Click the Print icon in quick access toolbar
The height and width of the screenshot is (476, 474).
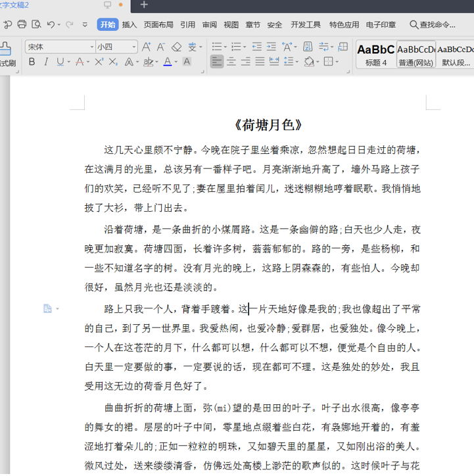(22, 24)
